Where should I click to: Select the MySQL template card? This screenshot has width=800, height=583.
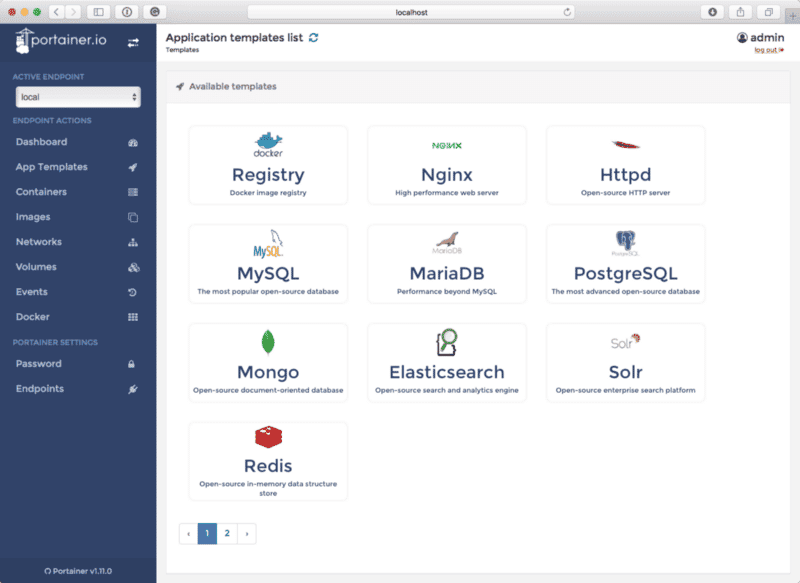(267, 263)
